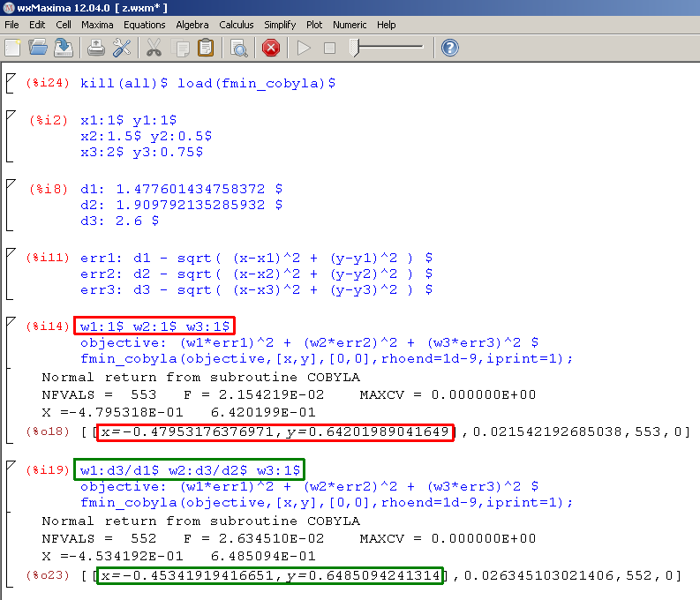
Task: Save the document using the save icon
Action: coord(64,48)
